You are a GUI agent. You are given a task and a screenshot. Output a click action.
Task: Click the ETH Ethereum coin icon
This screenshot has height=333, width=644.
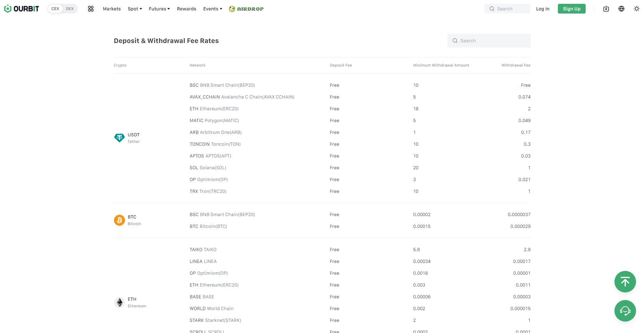(119, 302)
